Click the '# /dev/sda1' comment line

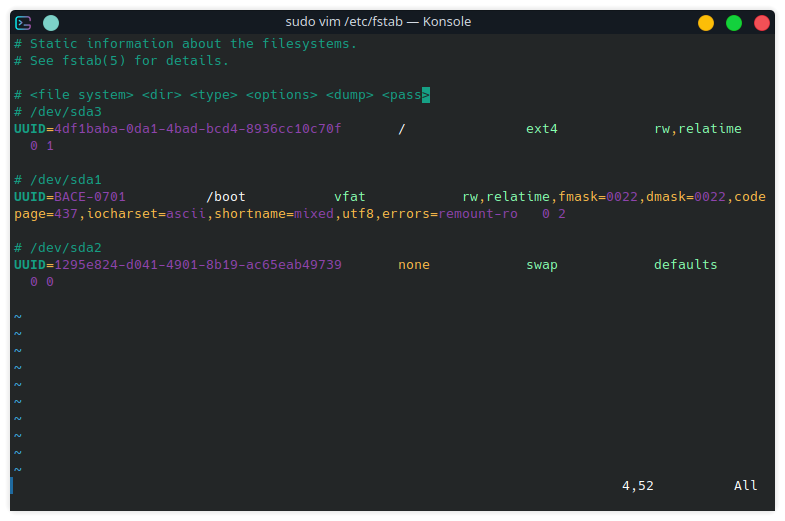click(x=58, y=179)
